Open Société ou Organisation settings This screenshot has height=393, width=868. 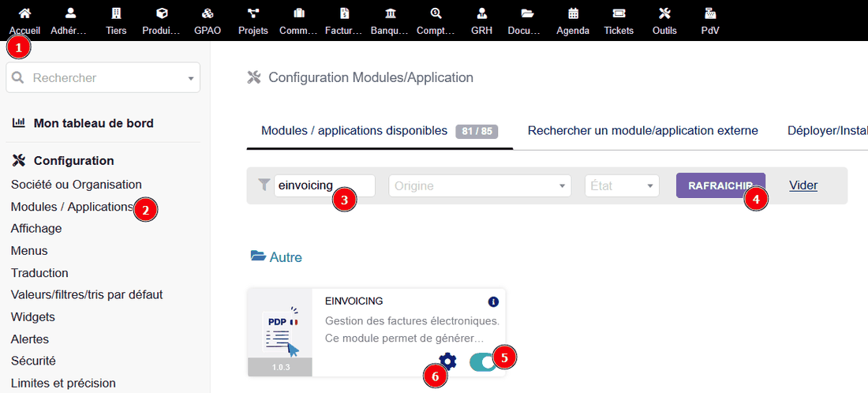point(77,185)
